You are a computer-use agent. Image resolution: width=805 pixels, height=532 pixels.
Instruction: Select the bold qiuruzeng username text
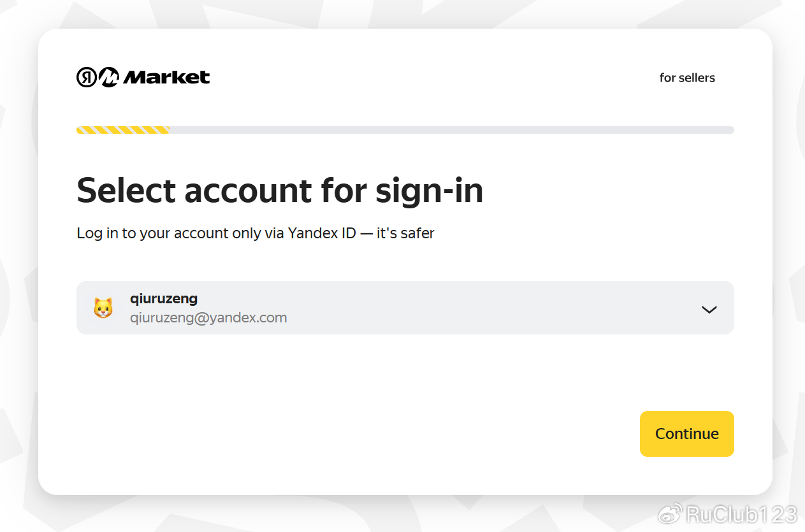(x=164, y=299)
